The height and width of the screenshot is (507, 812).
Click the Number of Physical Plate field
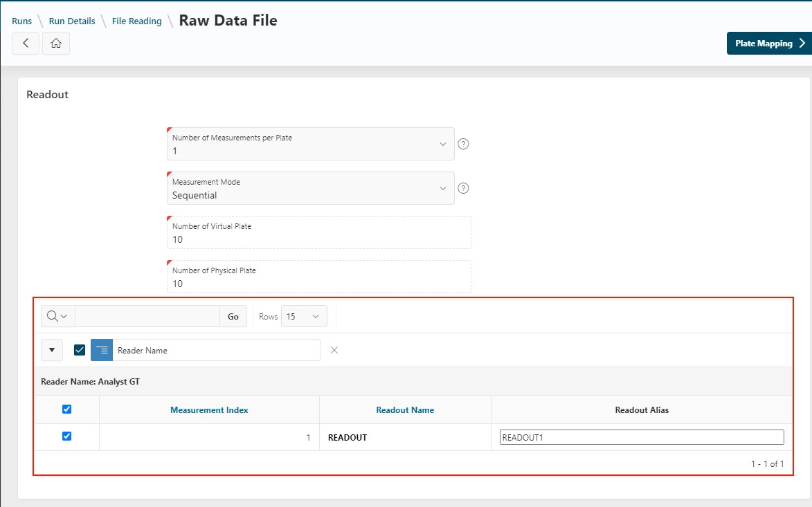[x=319, y=277]
